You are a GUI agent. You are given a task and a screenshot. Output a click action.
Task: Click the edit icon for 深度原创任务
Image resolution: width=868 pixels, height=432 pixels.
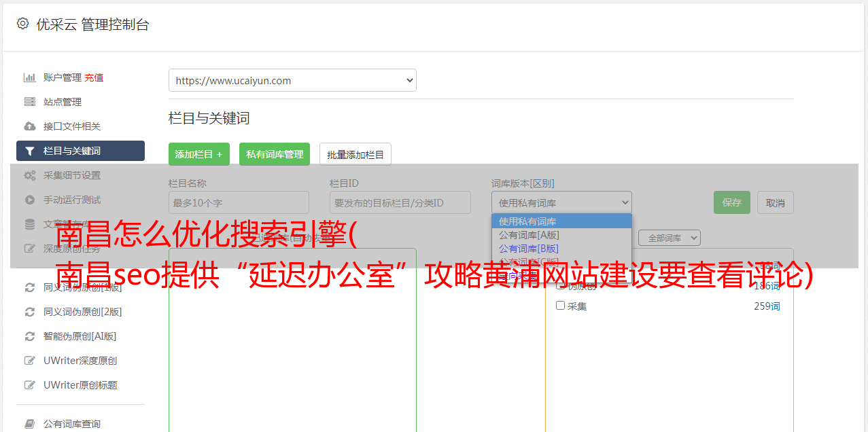(29, 249)
